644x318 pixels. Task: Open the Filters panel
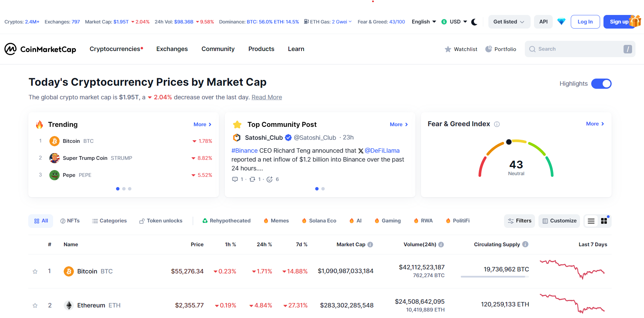click(x=520, y=221)
